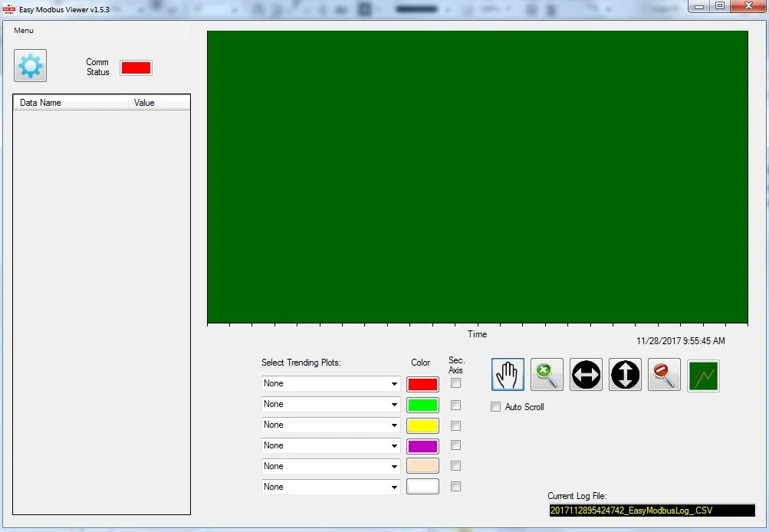Viewport: 769px width, 532px height.
Task: Activate the zoom in magnifier tool
Action: [546, 374]
